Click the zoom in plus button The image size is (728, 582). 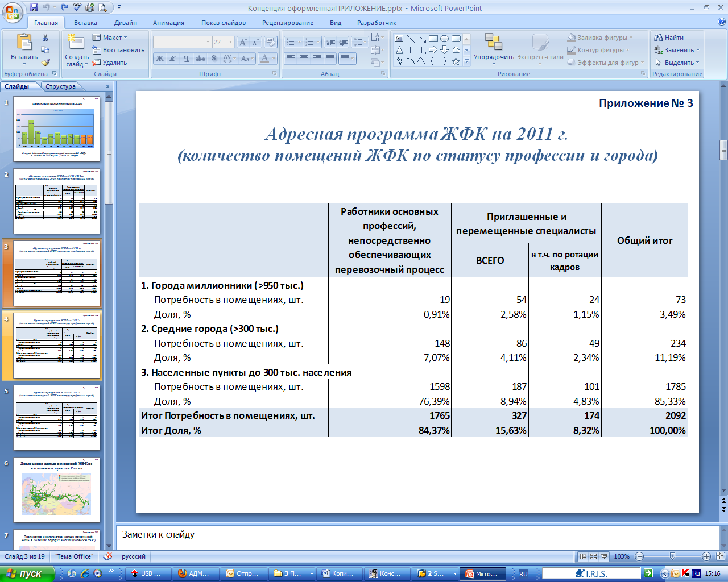[706, 557]
